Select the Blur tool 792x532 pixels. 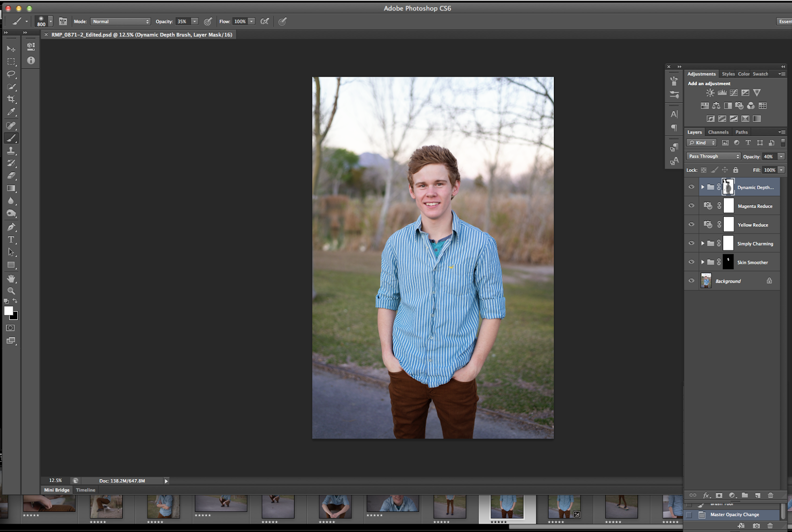11,201
